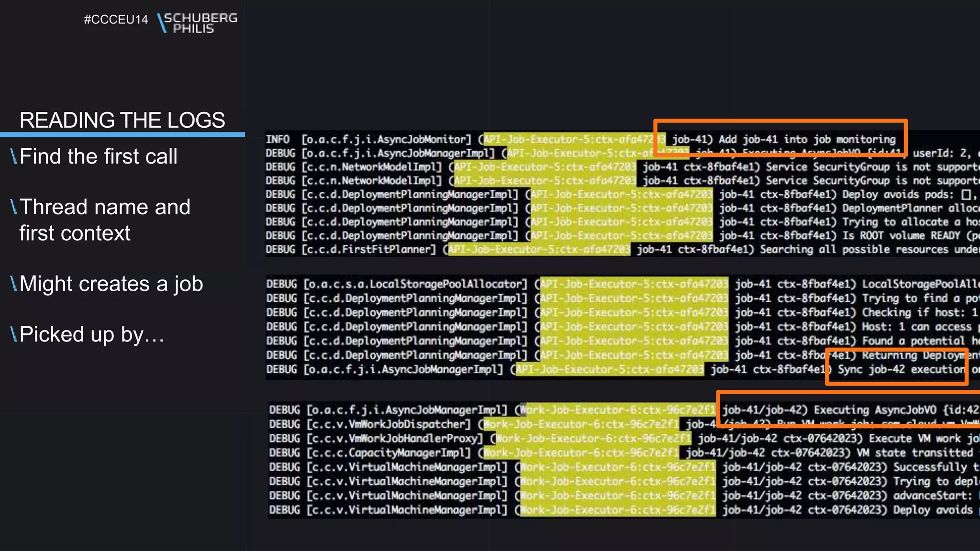This screenshot has height=551, width=980.
Task: Click the Schuberg Philis logo
Action: coord(197,22)
